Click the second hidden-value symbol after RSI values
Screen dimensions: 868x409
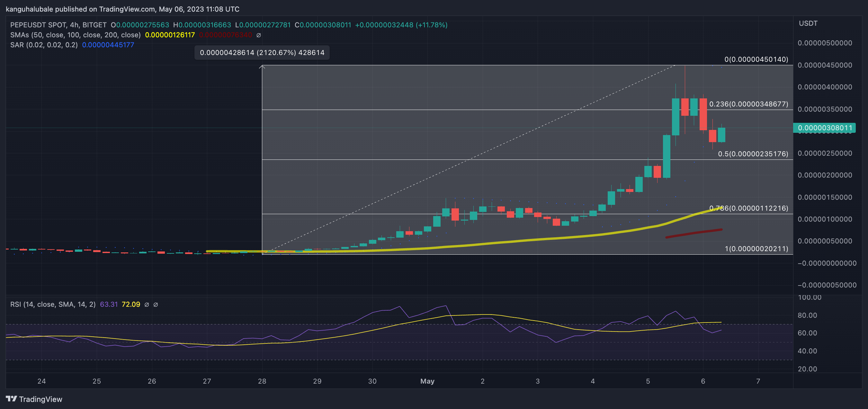(156, 304)
